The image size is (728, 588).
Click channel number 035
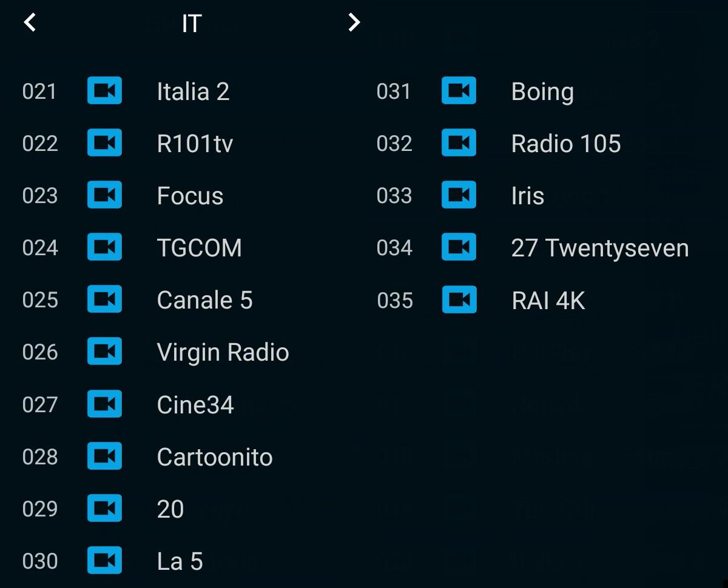395,301
